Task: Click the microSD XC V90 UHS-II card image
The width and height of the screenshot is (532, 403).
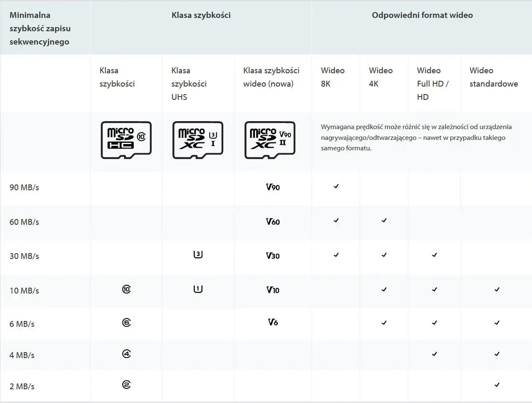Action: (x=270, y=140)
